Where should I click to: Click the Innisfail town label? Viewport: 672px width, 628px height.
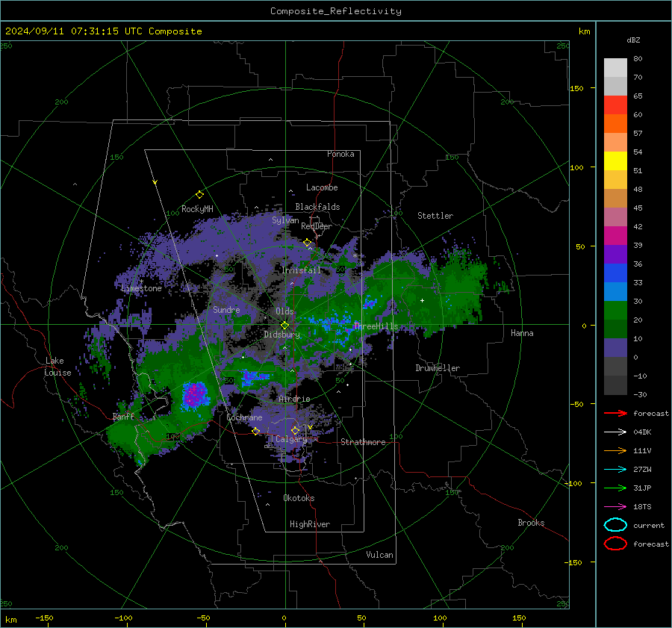pyautogui.click(x=301, y=270)
